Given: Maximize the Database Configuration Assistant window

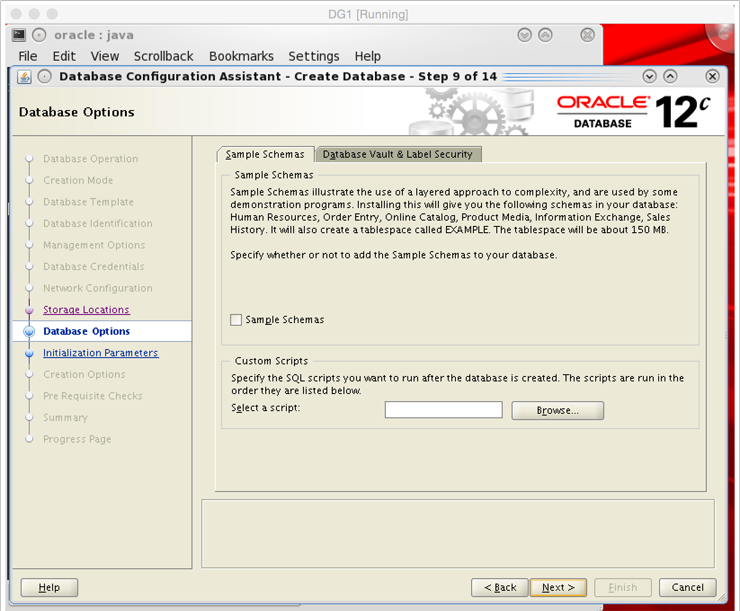Looking at the screenshot, I should click(x=670, y=76).
